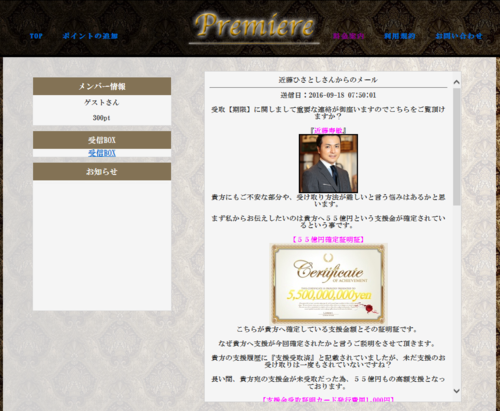
Task: Open the お問い合わせ contact link
Action: coord(459,36)
